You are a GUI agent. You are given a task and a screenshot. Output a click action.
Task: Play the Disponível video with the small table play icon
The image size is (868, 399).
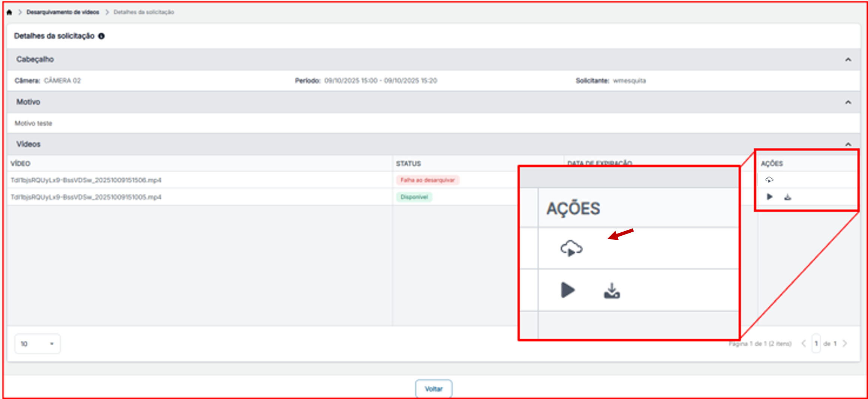click(769, 197)
